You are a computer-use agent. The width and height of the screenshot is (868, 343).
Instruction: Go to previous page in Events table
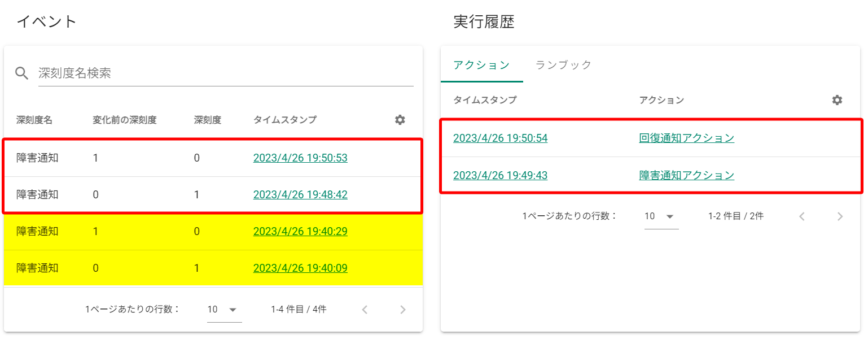(365, 310)
